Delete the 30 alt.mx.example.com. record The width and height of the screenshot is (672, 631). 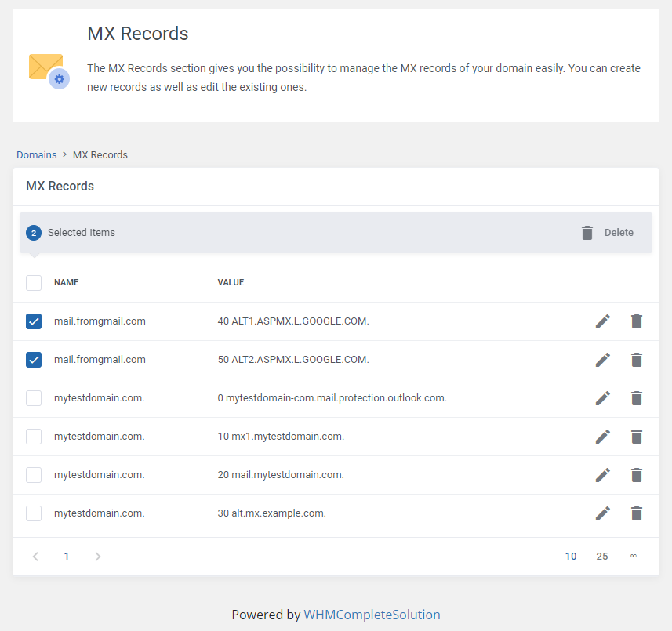click(637, 513)
